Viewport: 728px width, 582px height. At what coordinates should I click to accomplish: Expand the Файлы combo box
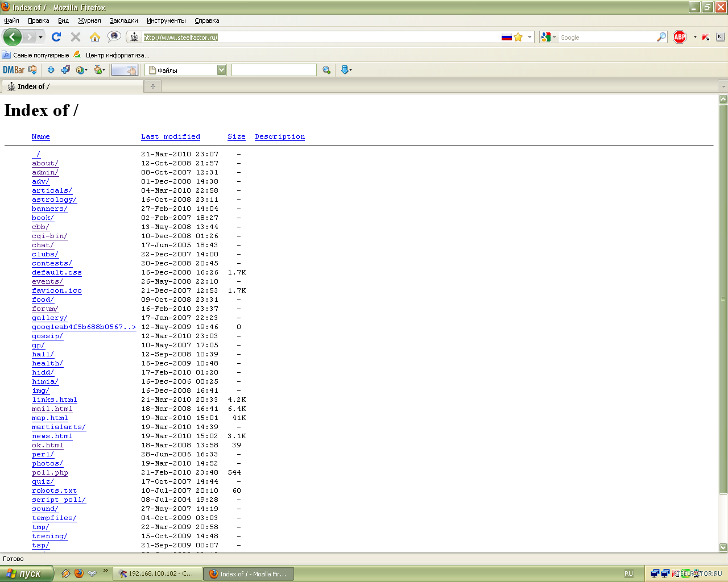[x=221, y=70]
